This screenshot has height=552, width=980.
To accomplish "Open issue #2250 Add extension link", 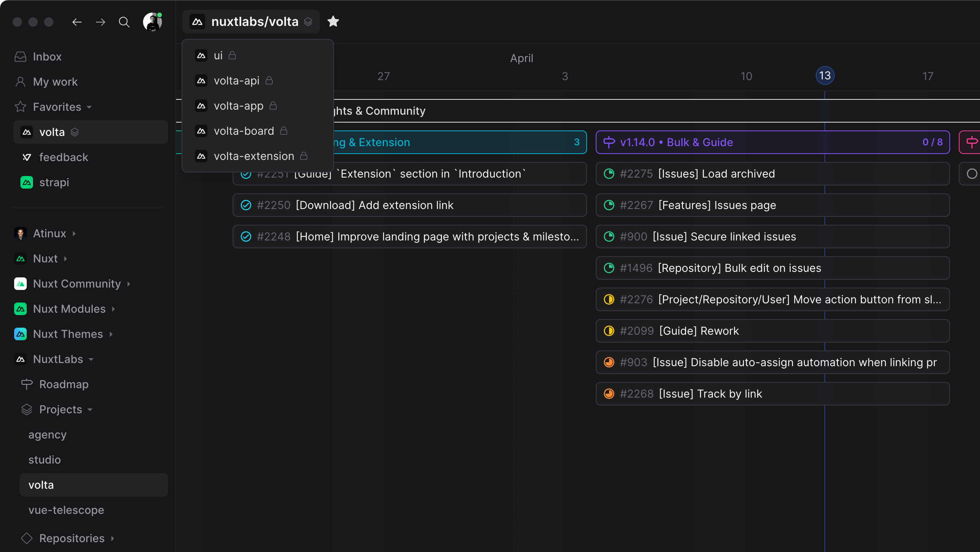I will point(409,205).
